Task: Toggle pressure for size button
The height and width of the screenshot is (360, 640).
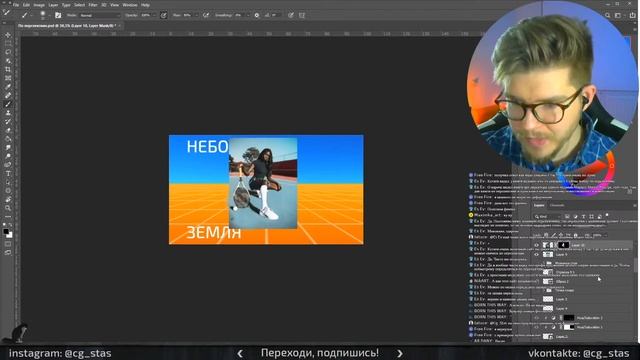Action: 291,15
